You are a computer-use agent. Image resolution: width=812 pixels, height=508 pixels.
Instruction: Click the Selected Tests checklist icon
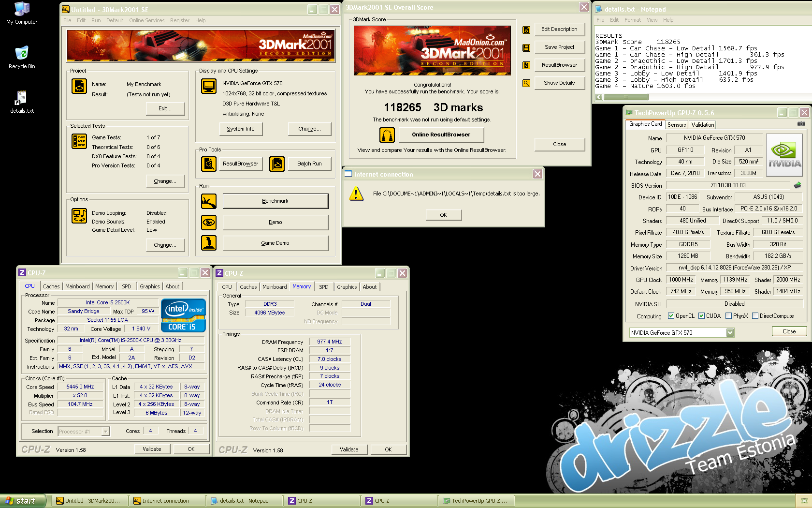tap(79, 141)
